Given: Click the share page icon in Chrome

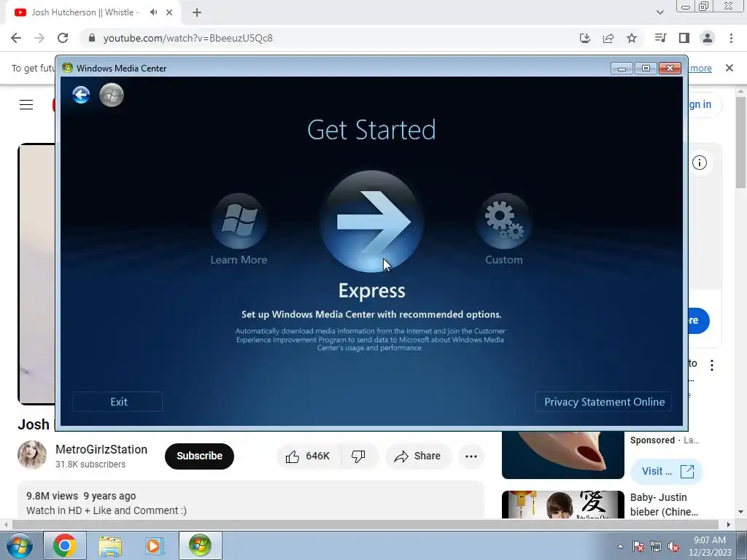Looking at the screenshot, I should point(608,38).
